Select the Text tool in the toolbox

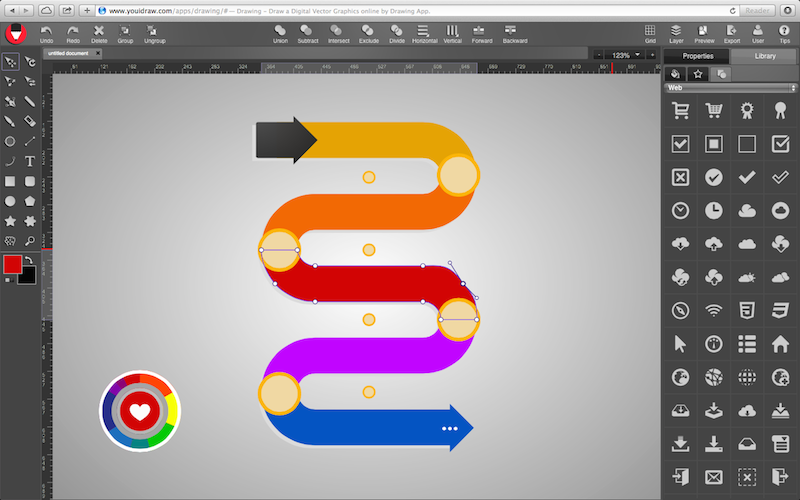30,160
